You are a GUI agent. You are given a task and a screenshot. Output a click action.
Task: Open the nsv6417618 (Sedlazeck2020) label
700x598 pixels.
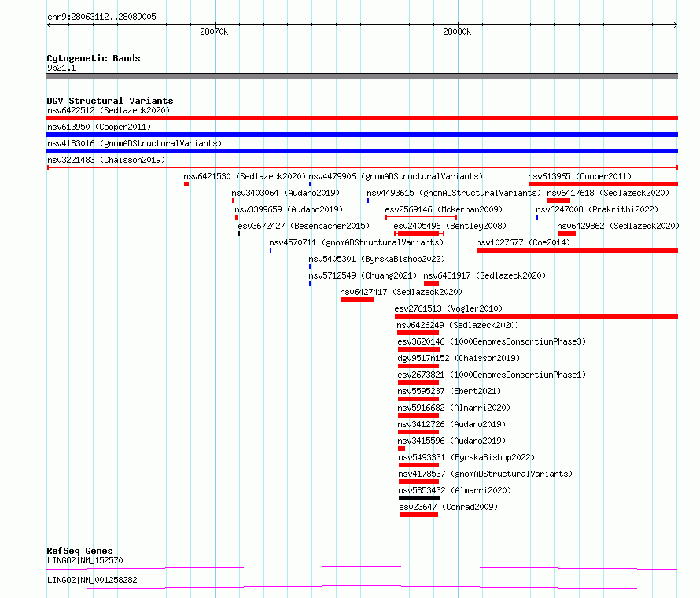pos(608,193)
